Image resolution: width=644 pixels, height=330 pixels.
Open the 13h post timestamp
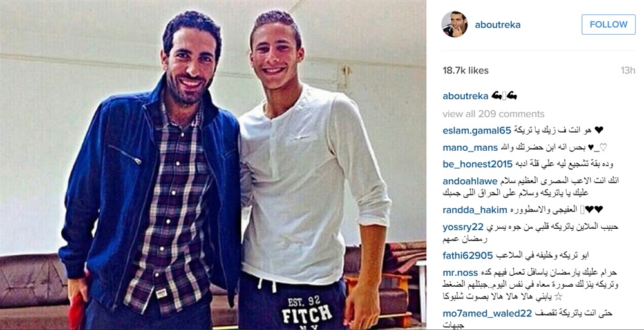627,70
